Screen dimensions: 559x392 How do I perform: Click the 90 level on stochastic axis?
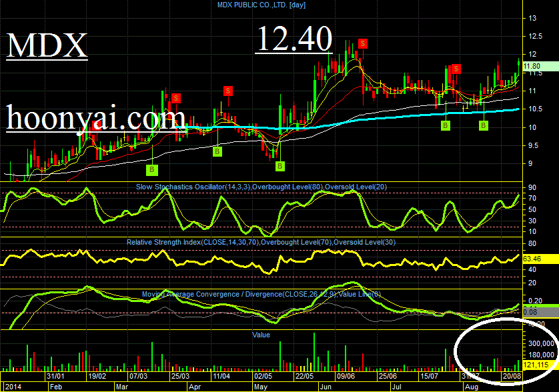[x=532, y=187]
